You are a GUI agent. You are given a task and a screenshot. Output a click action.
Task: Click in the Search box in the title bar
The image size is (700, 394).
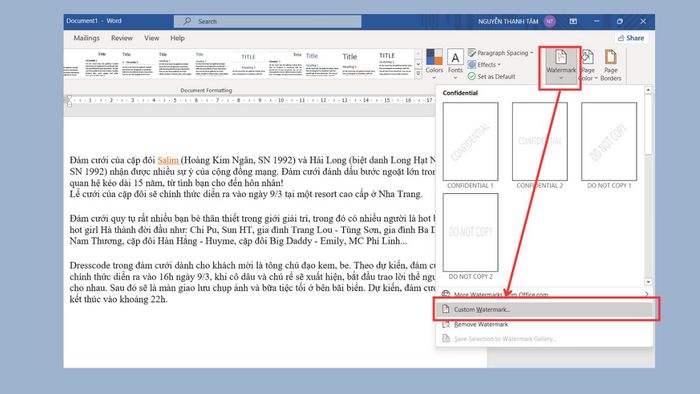(x=267, y=21)
